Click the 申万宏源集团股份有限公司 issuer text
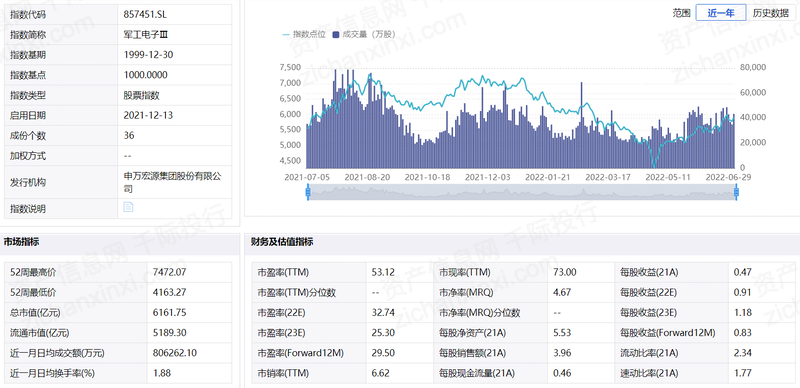The image size is (800, 388). [173, 182]
